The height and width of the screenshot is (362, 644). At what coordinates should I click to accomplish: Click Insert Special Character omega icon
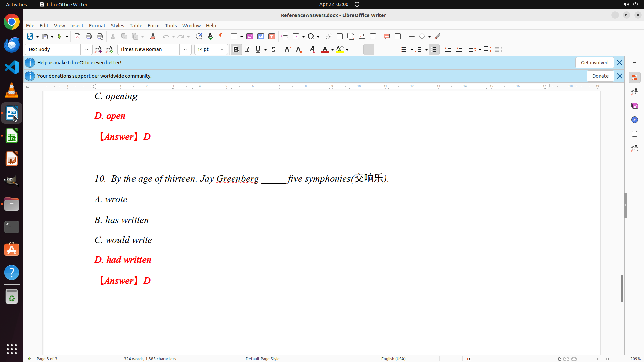click(311, 36)
